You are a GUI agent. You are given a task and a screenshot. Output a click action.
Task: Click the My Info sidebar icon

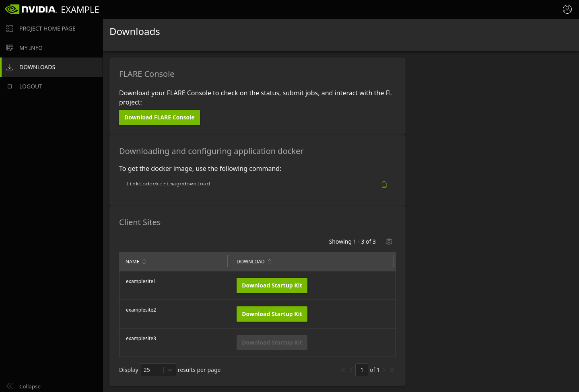[x=10, y=48]
